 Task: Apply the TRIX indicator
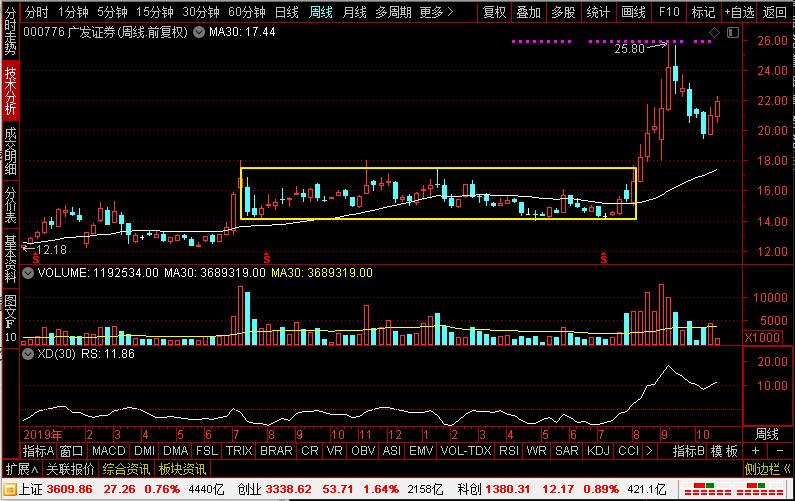click(x=239, y=451)
